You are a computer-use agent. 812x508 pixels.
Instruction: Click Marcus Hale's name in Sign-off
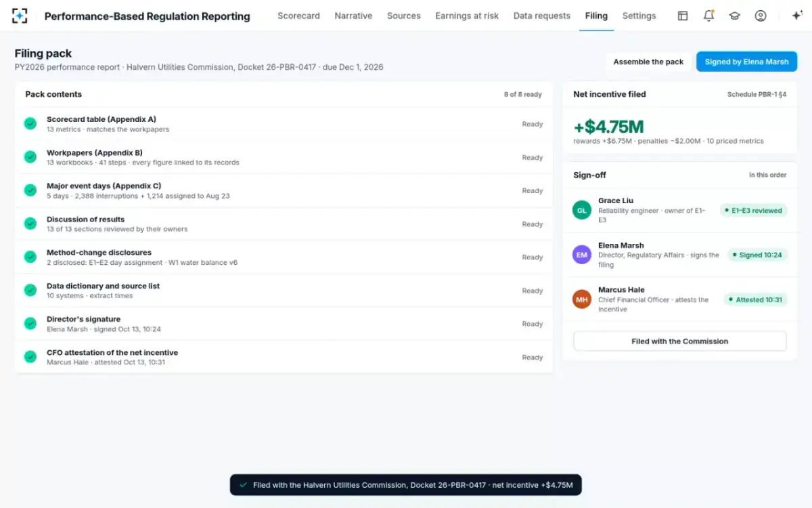click(x=621, y=290)
